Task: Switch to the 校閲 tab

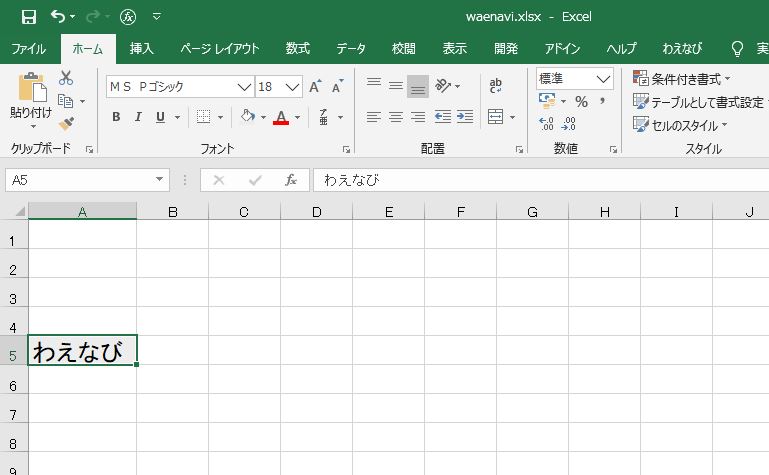Action: click(404, 49)
